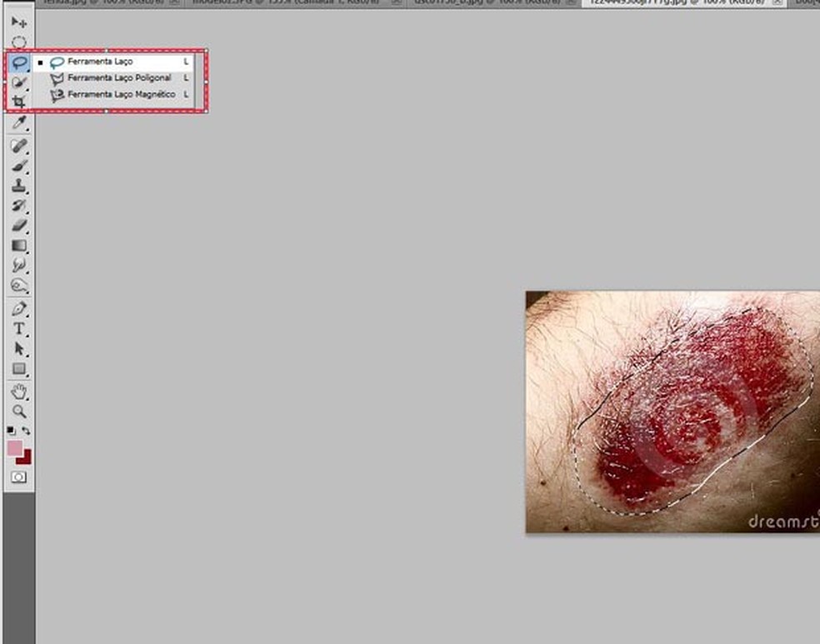Click the Lasso tool in the toolbar

pos(18,62)
